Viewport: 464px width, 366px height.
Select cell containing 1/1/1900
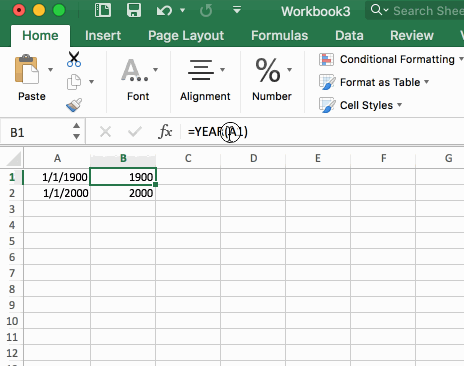pyautogui.click(x=57, y=177)
